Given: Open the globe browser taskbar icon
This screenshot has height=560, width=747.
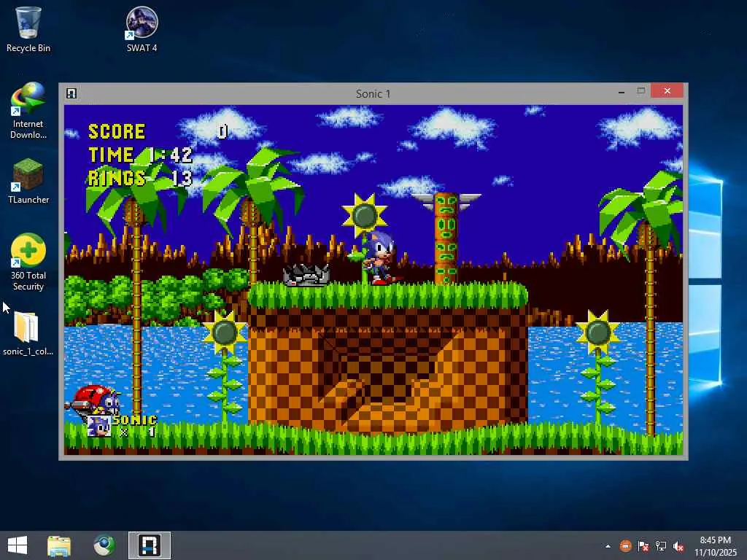Looking at the screenshot, I should point(104,545).
